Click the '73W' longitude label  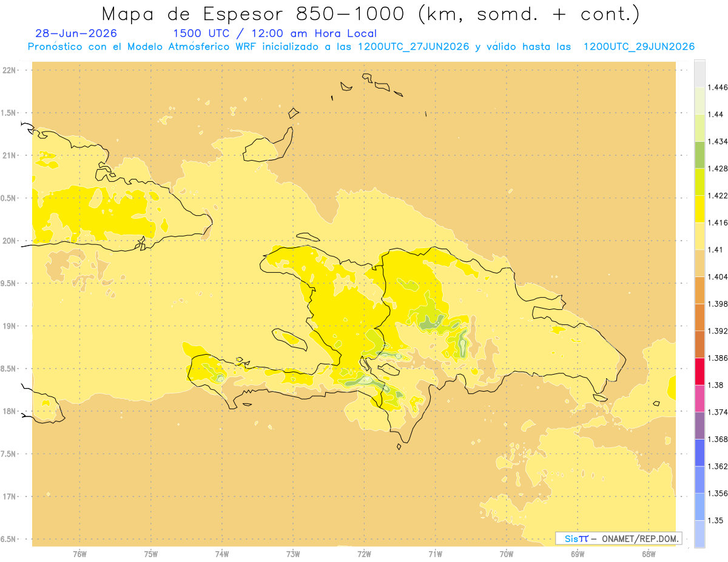[293, 554]
